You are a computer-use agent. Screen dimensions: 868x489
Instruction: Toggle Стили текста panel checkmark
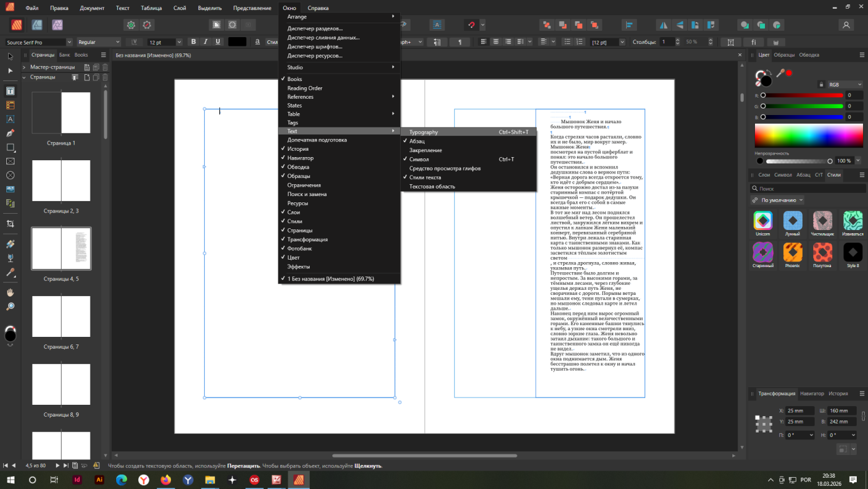pyautogui.click(x=425, y=177)
